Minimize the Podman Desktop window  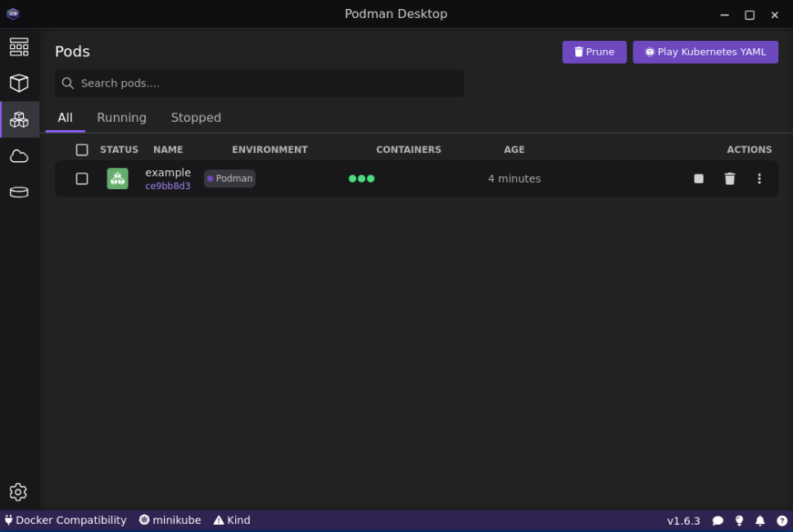(x=725, y=15)
